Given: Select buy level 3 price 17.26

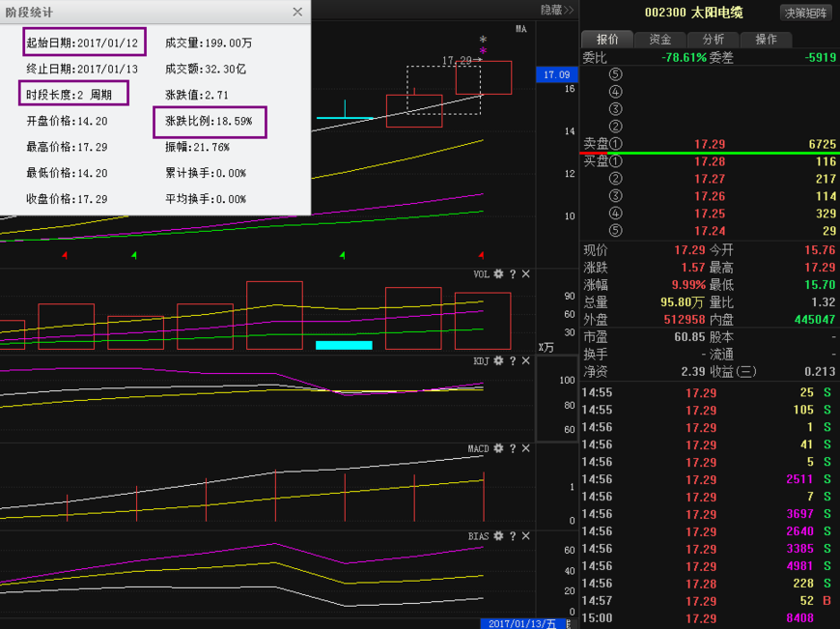Looking at the screenshot, I should tap(710, 196).
